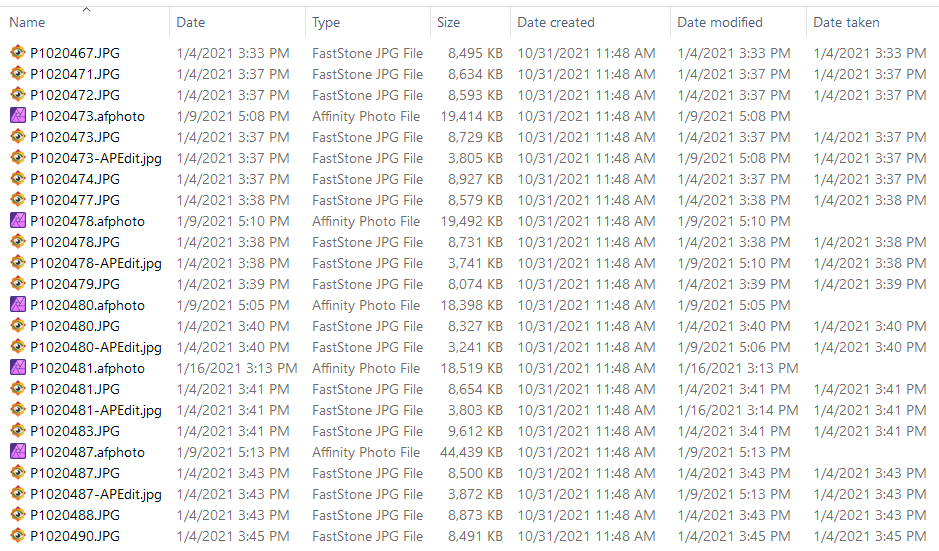Viewport: 939px width, 551px height.
Task: Sort by the Date created column
Action: 556,23
